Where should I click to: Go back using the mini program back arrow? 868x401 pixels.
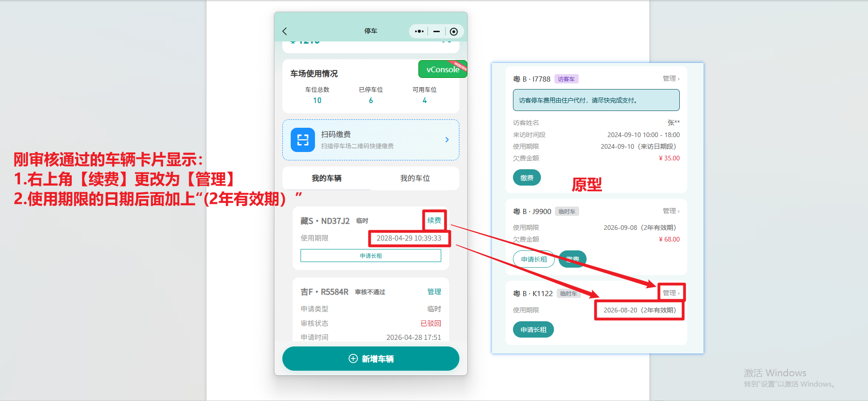pyautogui.click(x=285, y=31)
